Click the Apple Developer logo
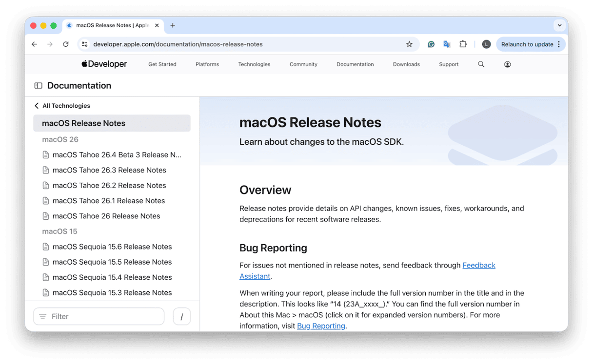 (103, 64)
